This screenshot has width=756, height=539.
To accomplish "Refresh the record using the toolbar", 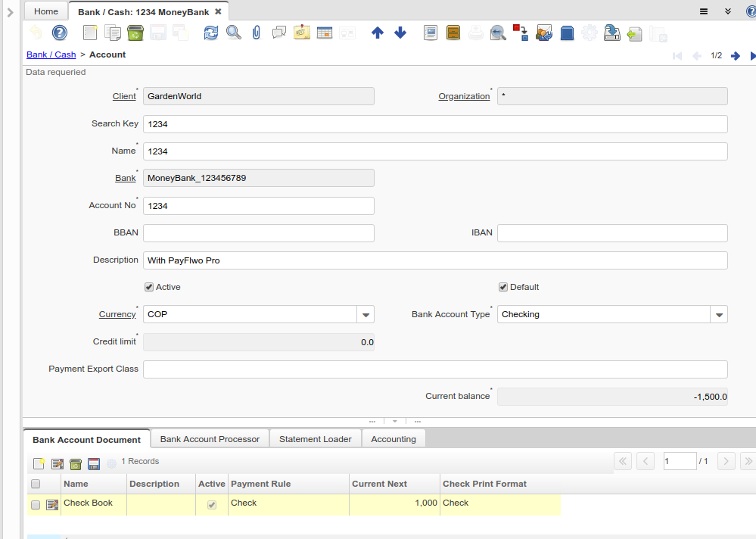I will (x=211, y=33).
